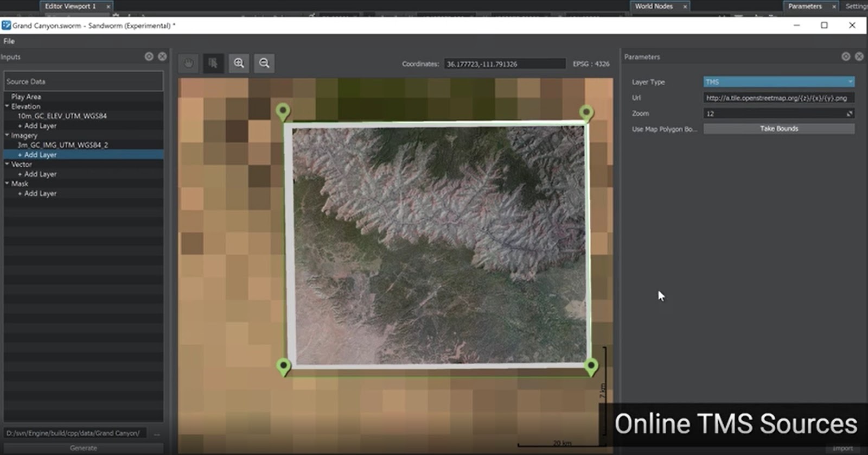The width and height of the screenshot is (868, 455).
Task: Click the Layer Type label
Action: 648,82
